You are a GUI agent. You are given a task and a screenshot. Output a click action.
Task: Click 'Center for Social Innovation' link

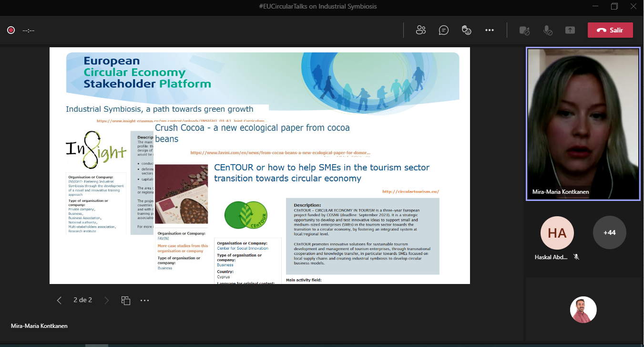point(243,248)
